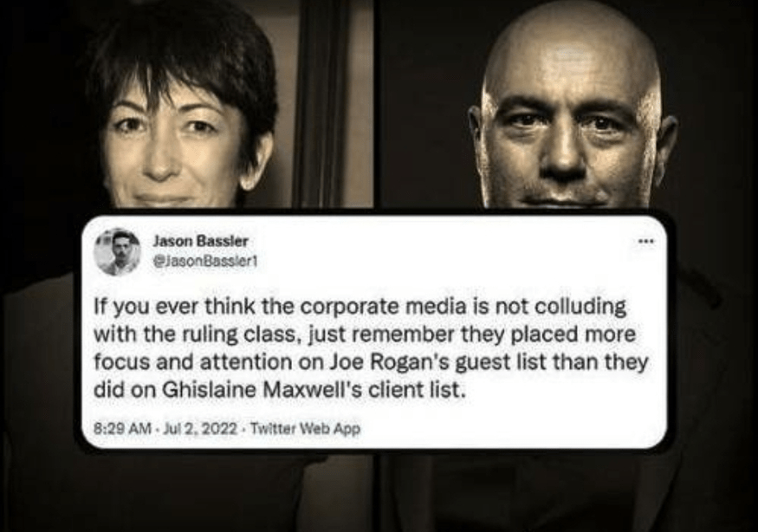Viewport: 758px width, 532px height.
Task: Click Jason Bassler's round profile avatar
Action: coord(118,251)
